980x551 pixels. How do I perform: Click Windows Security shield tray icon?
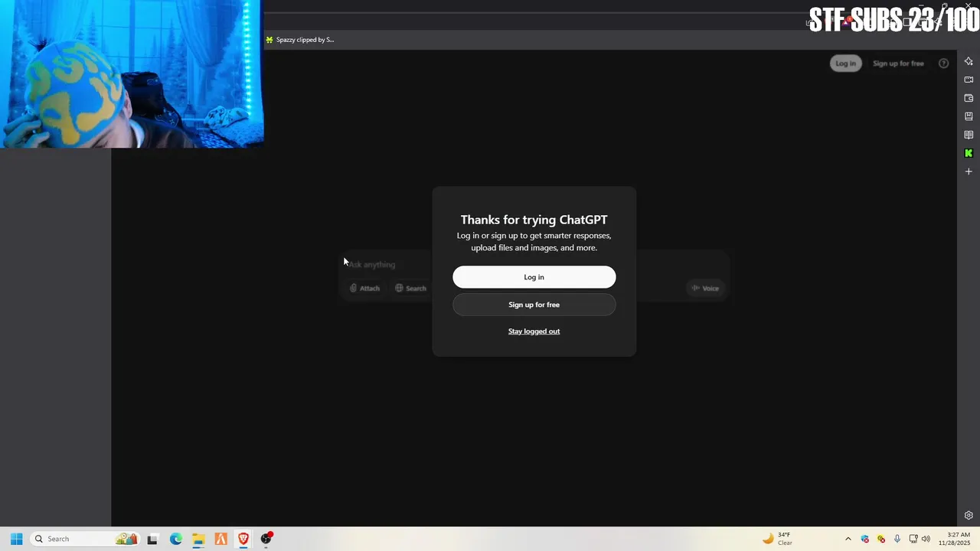(865, 539)
